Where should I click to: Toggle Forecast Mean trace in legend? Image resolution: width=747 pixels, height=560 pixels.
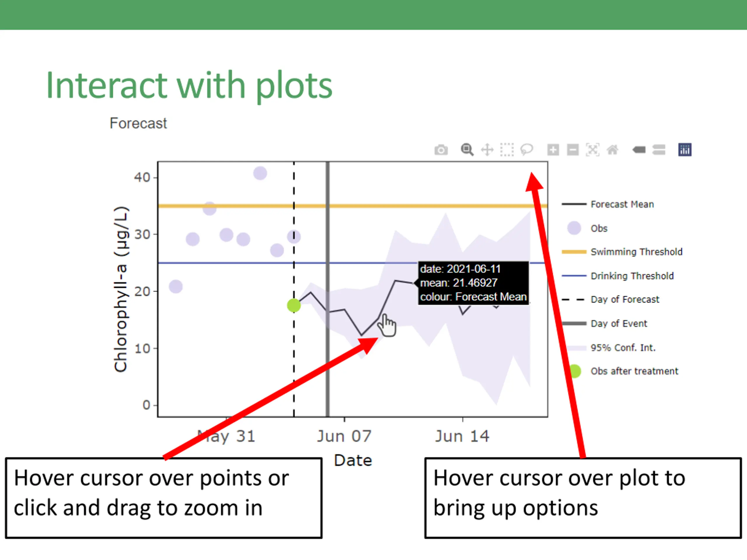(608, 204)
